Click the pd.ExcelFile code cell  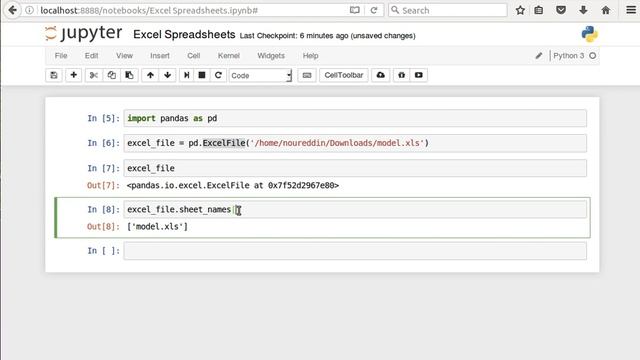(355, 143)
